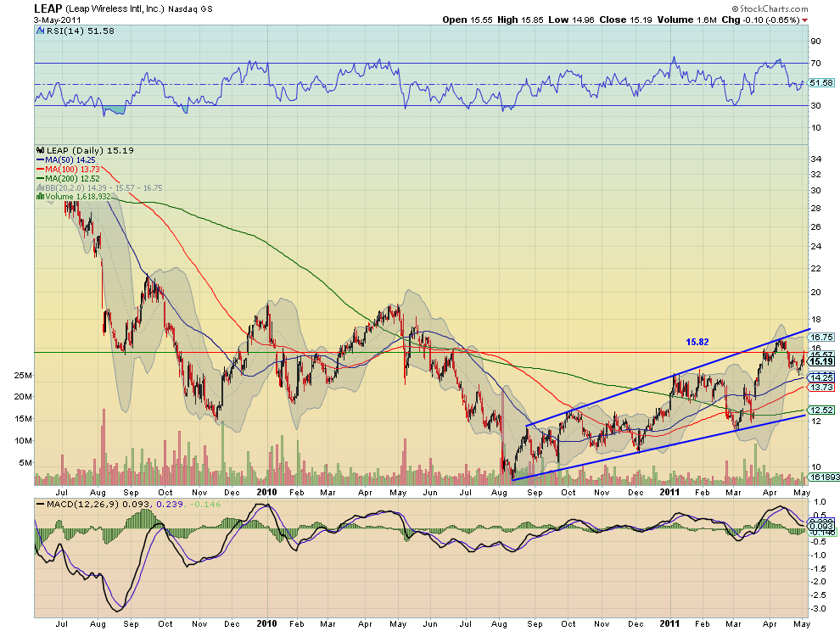Click the candlestick icon beside LEAP (Daily)
Screen dimensions: 840x631
tap(40, 150)
